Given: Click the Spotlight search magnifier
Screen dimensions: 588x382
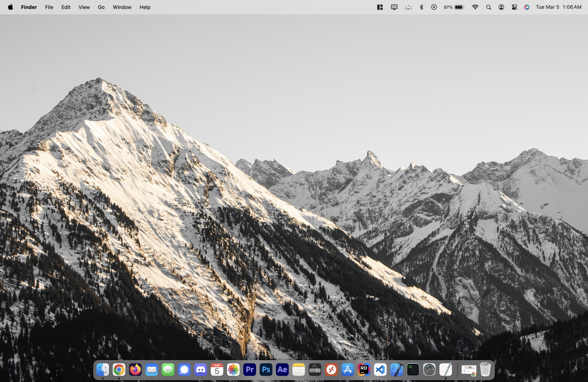Looking at the screenshot, I should pos(488,7).
